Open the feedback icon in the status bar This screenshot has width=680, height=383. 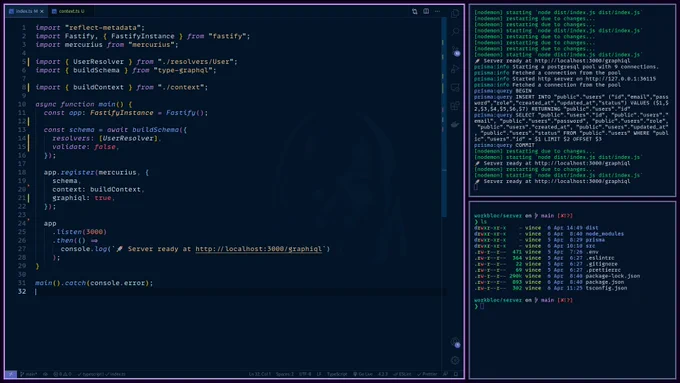coord(445,374)
